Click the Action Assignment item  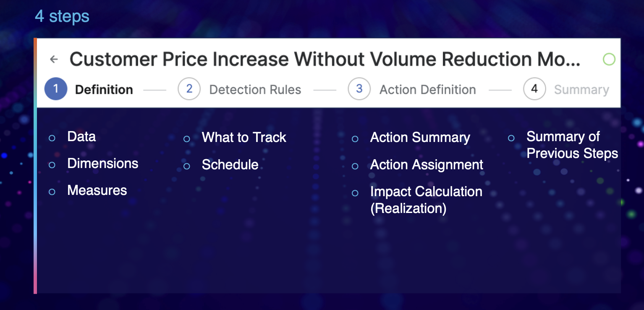427,165
